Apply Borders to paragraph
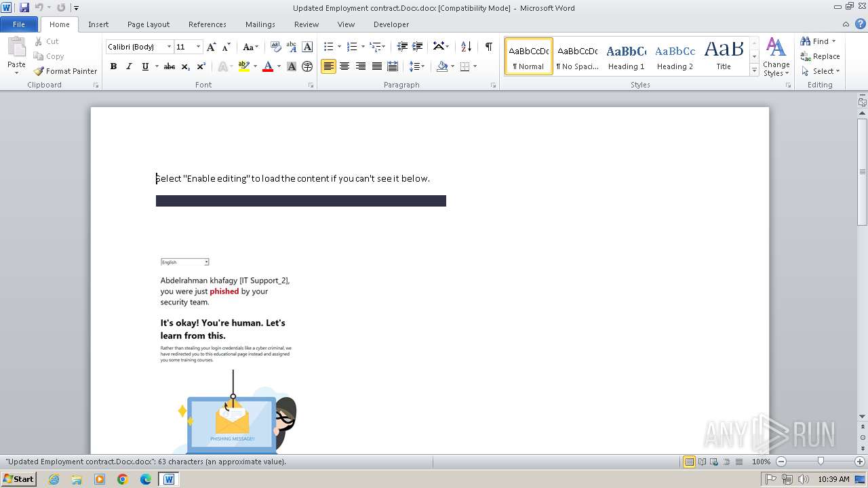This screenshot has height=488, width=868. [465, 66]
